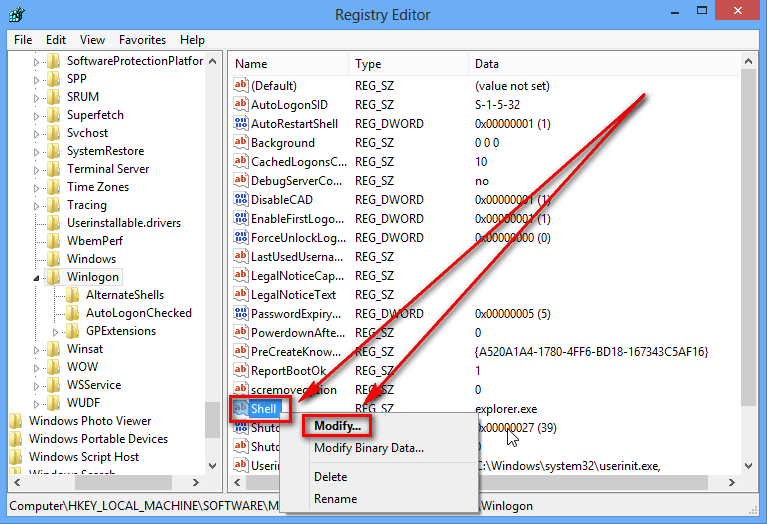Click the folder icon of AlternateShells
Screen dimensions: 767x524
pyautogui.click(x=72, y=295)
